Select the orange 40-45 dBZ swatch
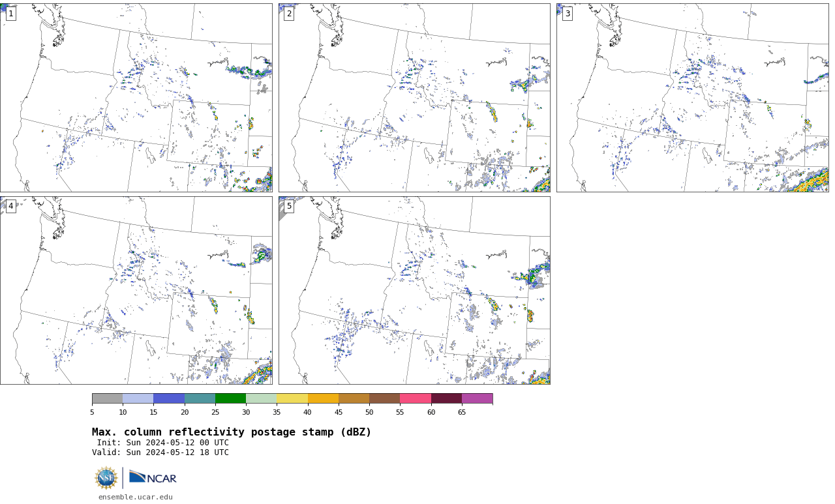The width and height of the screenshot is (835, 504). coord(323,398)
